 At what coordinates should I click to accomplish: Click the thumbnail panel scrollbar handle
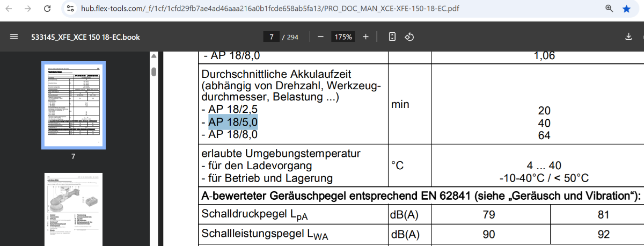coord(153,72)
